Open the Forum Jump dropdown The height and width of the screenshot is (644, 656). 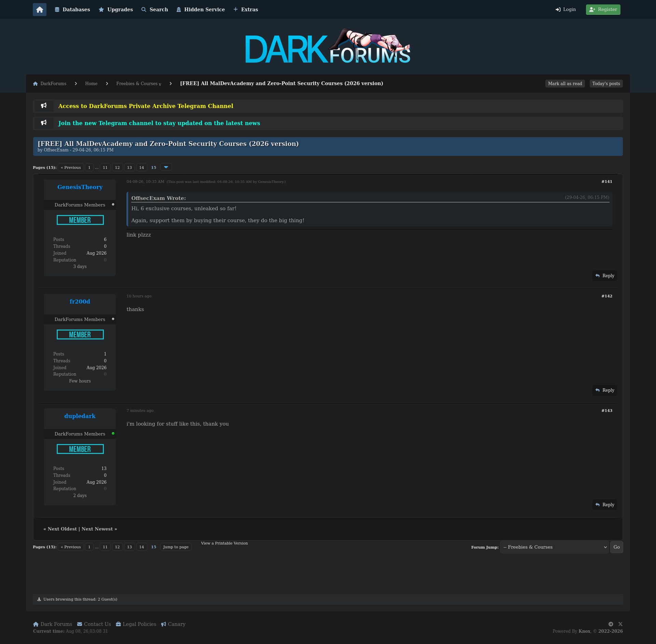click(555, 547)
